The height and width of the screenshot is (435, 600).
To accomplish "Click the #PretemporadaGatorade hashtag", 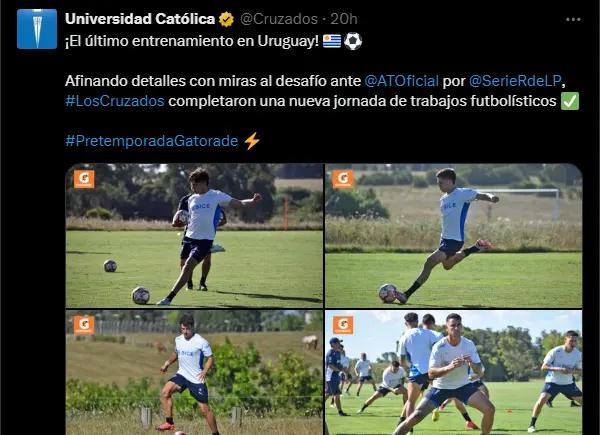I will 152,141.
